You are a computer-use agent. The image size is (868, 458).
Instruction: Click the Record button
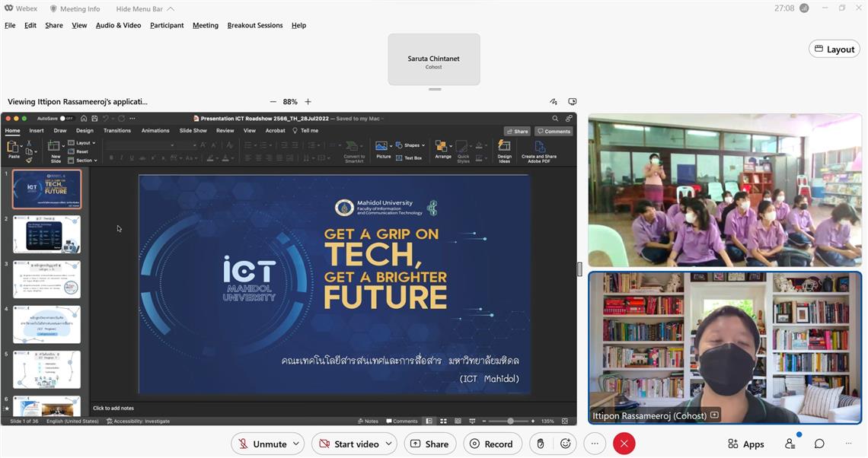click(x=492, y=444)
